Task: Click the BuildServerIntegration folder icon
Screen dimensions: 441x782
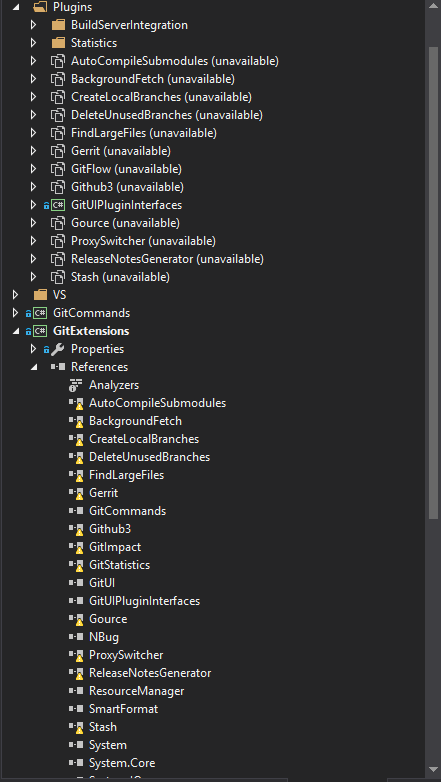Action: coord(58,25)
